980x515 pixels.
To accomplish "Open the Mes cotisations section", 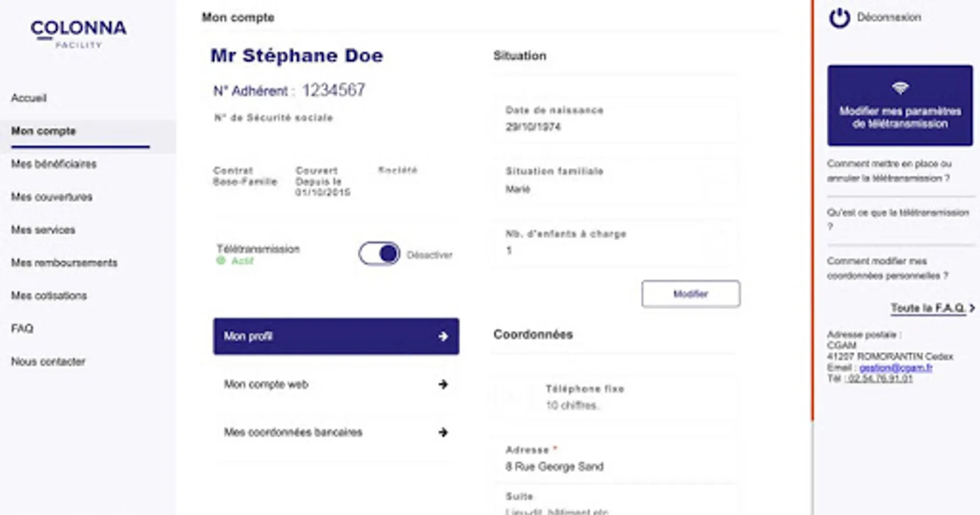I will click(49, 296).
